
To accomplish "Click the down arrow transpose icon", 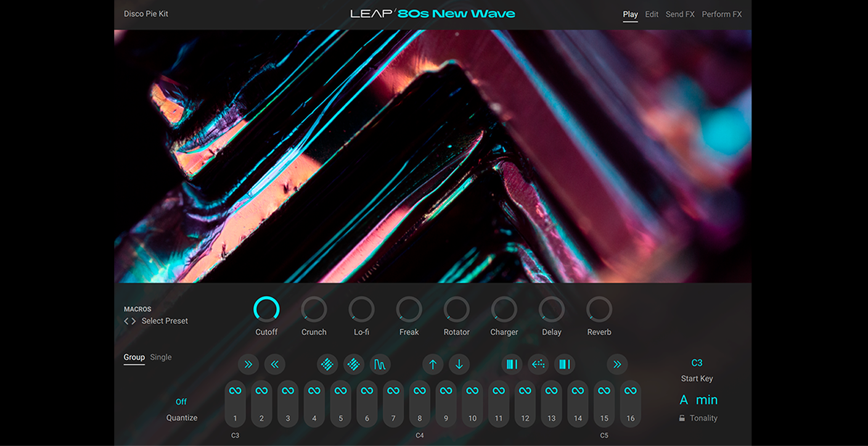I will point(459,364).
